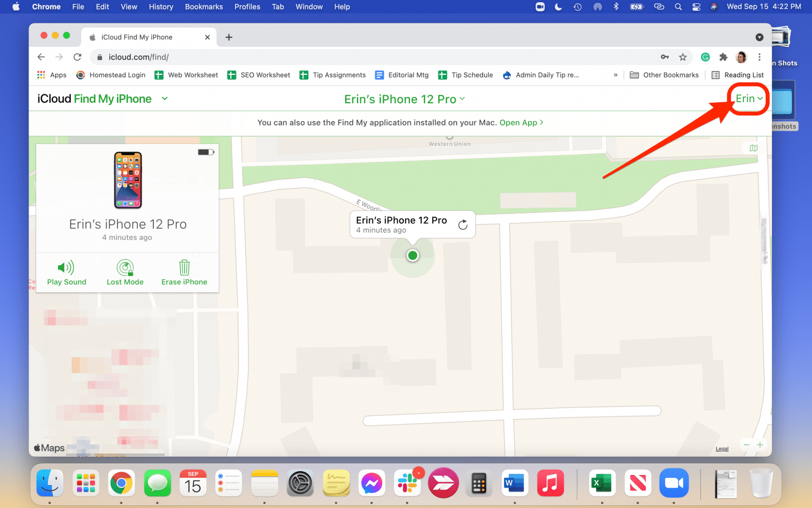Open the Chrome app menu
Viewport: 812px width, 508px height.
46,7
